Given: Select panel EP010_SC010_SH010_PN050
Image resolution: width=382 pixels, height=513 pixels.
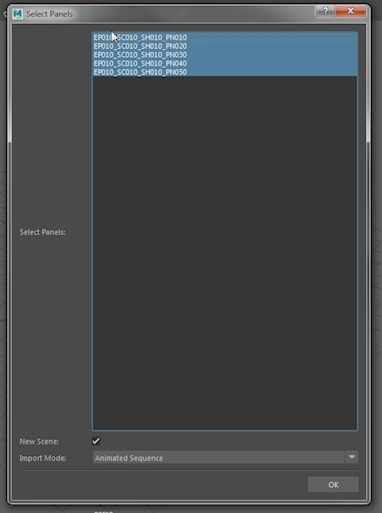Looking at the screenshot, I should pyautogui.click(x=225, y=72).
